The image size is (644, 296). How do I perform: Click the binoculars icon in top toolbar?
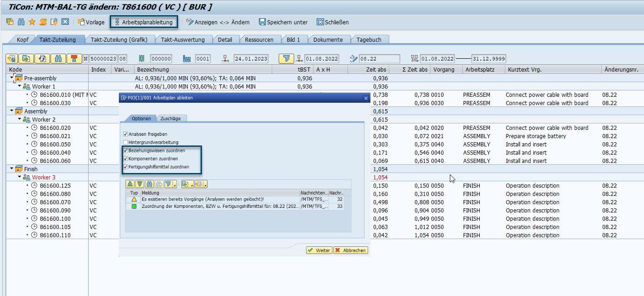point(21,22)
